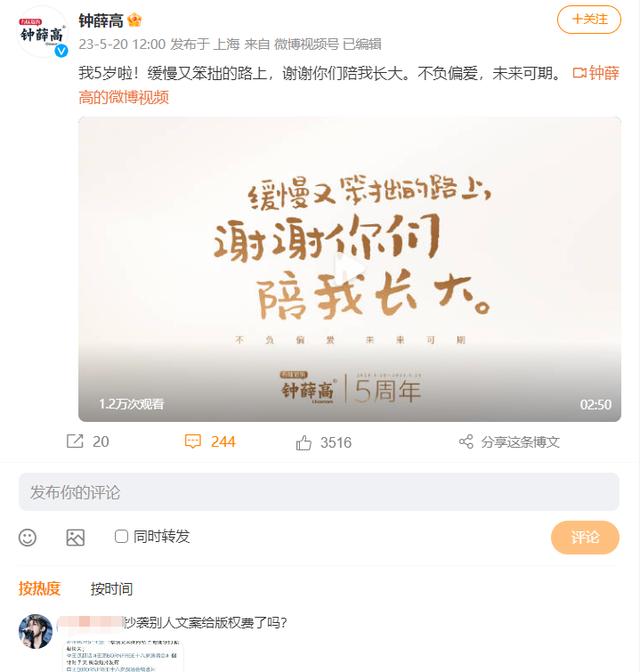Click the +关注 follow button
Image resolution: width=640 pixels, height=672 pixels.
589,19
